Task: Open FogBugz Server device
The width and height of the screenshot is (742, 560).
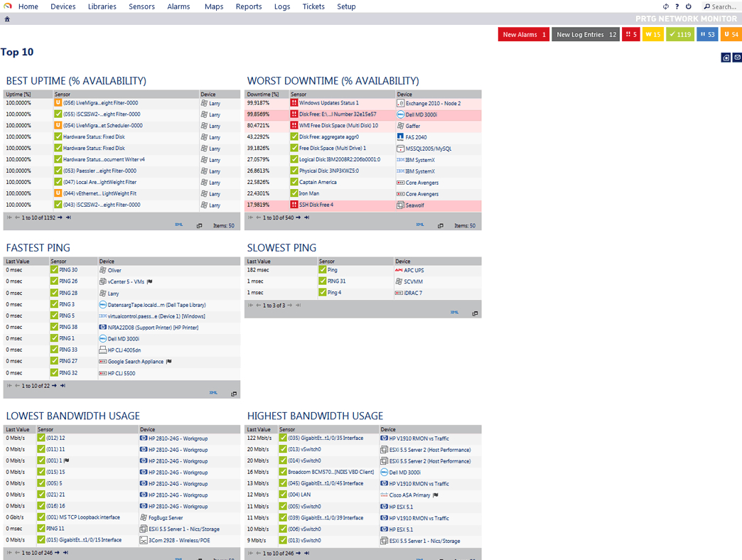Action: (166, 517)
